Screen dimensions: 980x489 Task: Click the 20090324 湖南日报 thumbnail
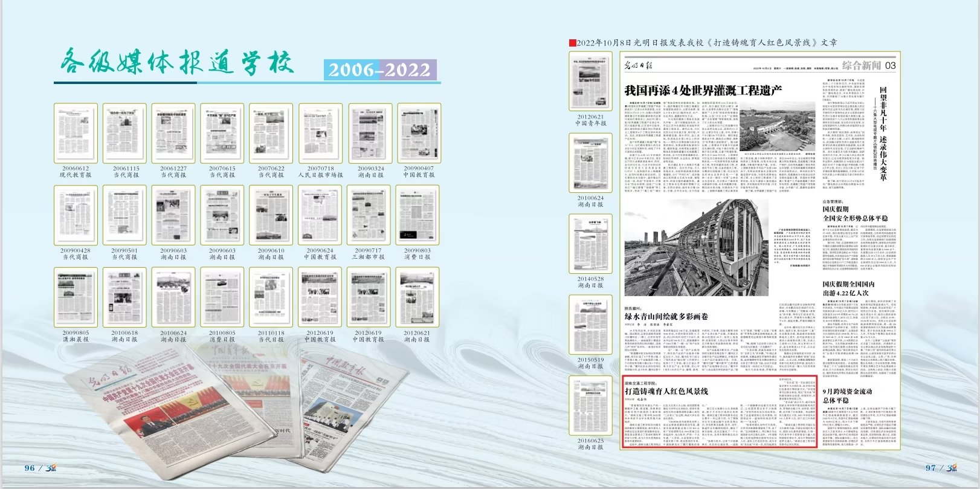[x=370, y=133]
